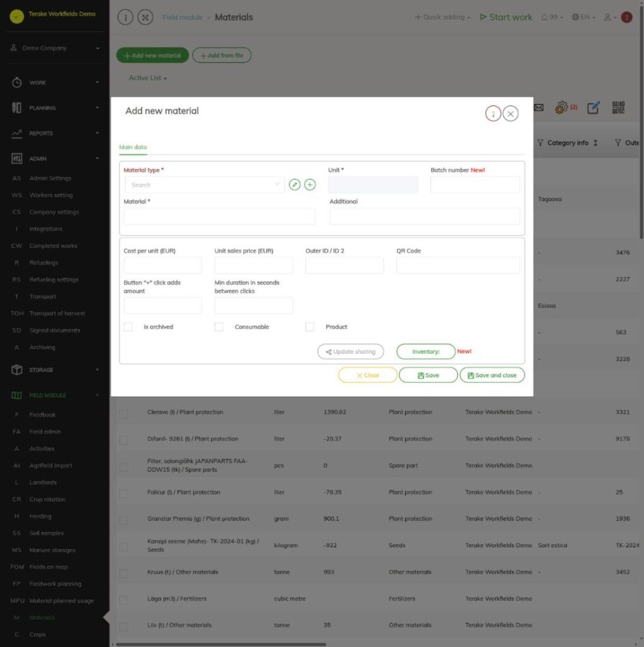Image resolution: width=644 pixels, height=647 pixels.
Task: Select the Cleravo row checkbox
Action: [x=123, y=413]
